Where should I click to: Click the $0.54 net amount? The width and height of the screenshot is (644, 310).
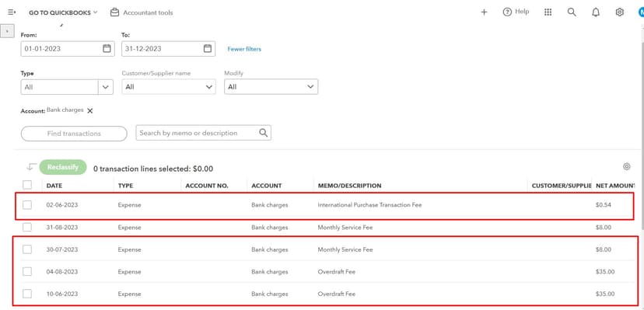tap(604, 204)
